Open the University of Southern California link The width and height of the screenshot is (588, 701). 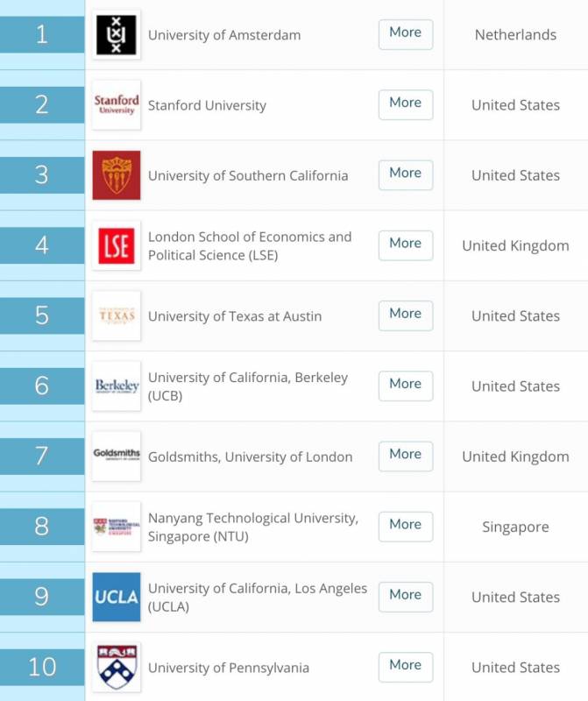(x=247, y=175)
